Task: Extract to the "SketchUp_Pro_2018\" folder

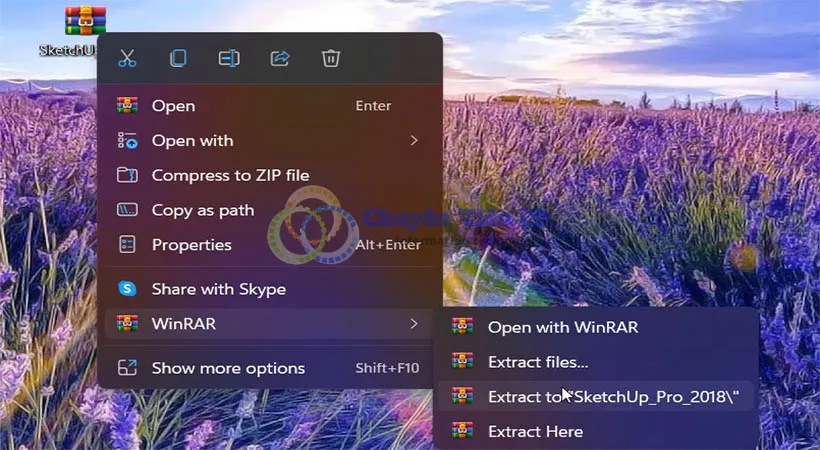Action: point(612,397)
